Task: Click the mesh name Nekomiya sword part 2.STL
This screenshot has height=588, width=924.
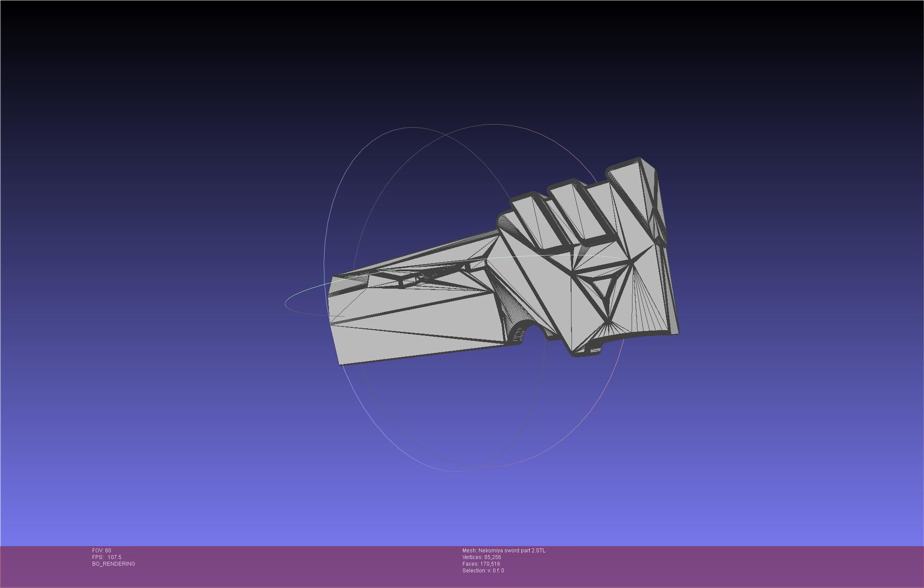Action: point(504,551)
